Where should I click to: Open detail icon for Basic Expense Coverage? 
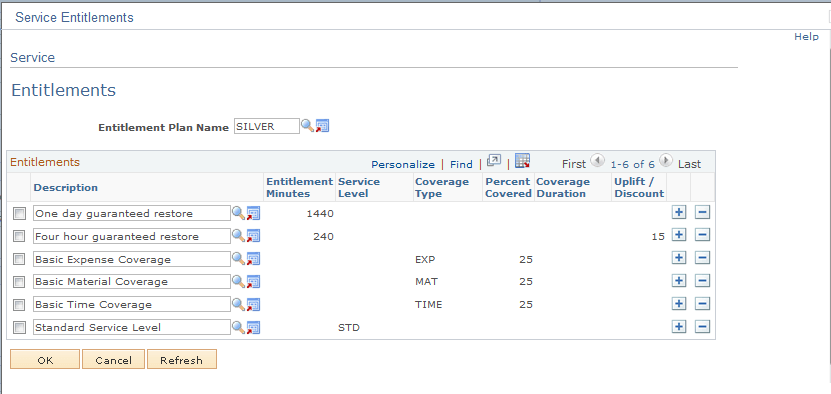click(253, 259)
